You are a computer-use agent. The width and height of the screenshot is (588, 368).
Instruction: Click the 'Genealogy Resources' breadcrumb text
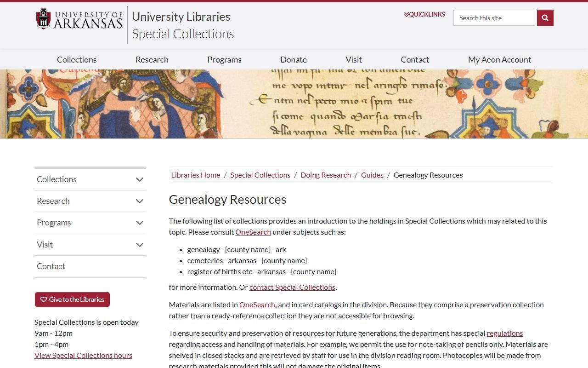coord(428,175)
